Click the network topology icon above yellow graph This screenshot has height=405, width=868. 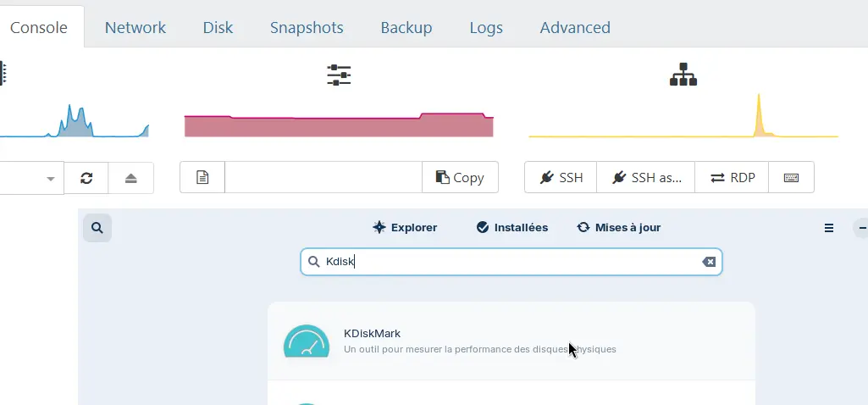[683, 75]
